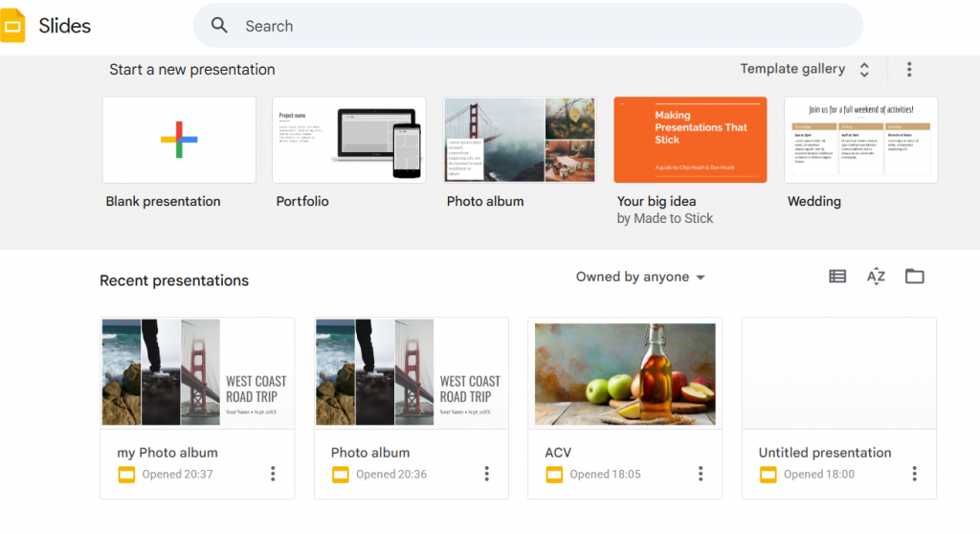Start a Blank presentation
Screen dimensions: 980x534
click(179, 140)
